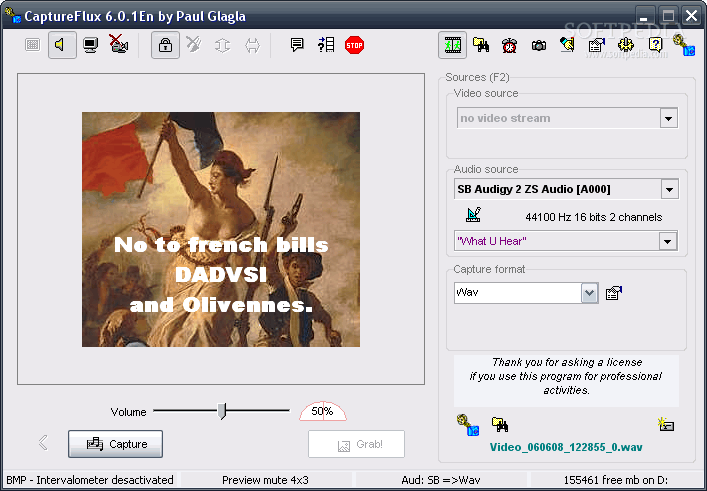Adjust the Volume slider handle
This screenshot has height=491, width=707.
point(222,411)
